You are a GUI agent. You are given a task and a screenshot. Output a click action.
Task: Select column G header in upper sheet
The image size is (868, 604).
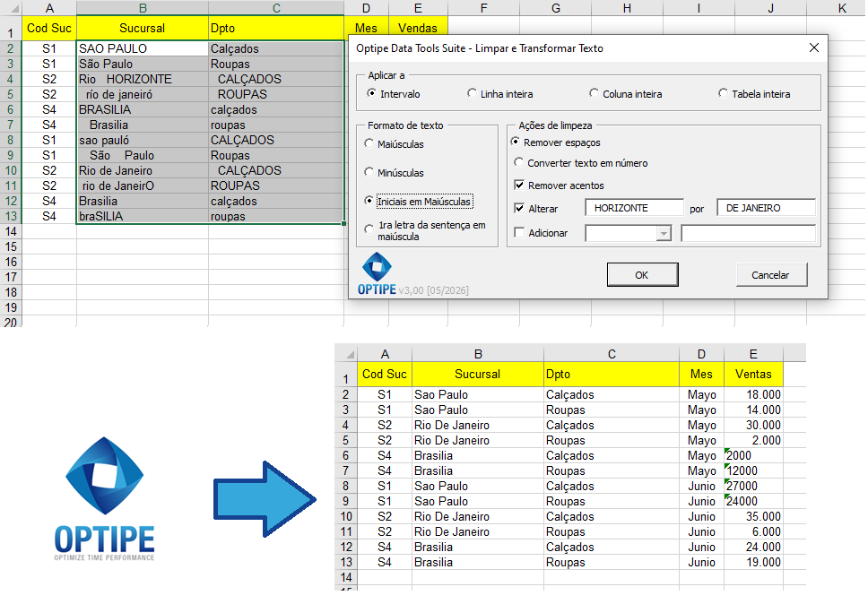coord(556,8)
